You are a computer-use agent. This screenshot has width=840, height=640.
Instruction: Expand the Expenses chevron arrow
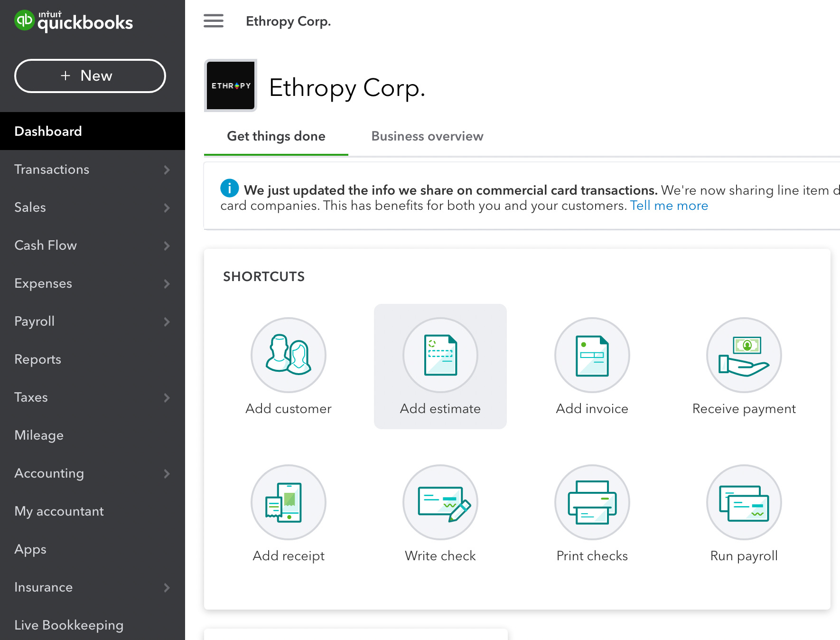[167, 283]
